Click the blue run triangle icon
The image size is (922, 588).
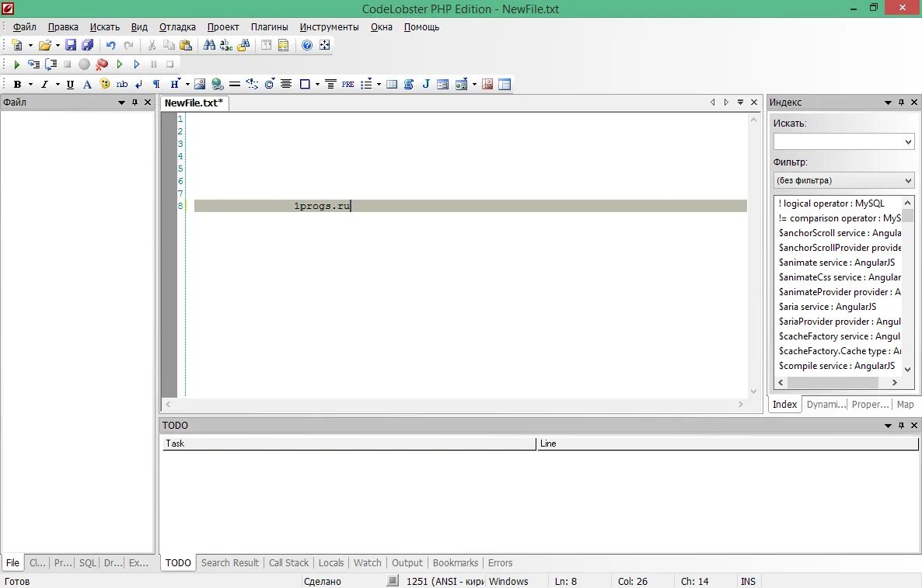[136, 64]
